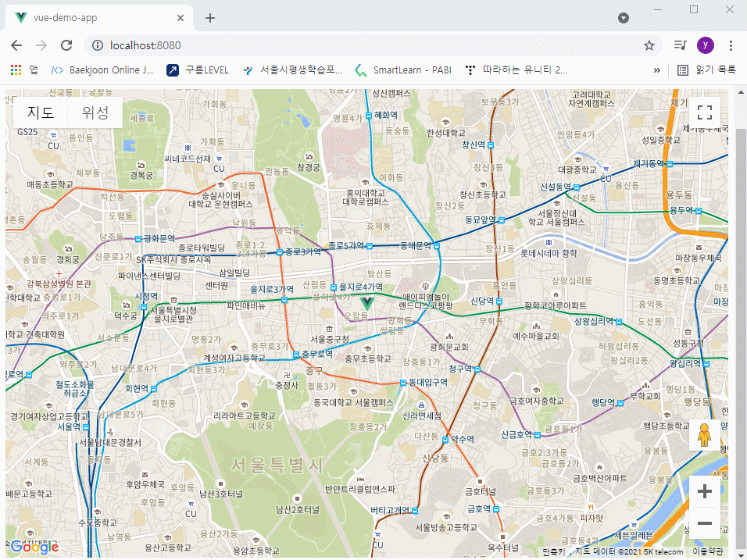Image resolution: width=747 pixels, height=560 pixels.
Task: Click 광화문역 station icon
Action: pos(138,238)
